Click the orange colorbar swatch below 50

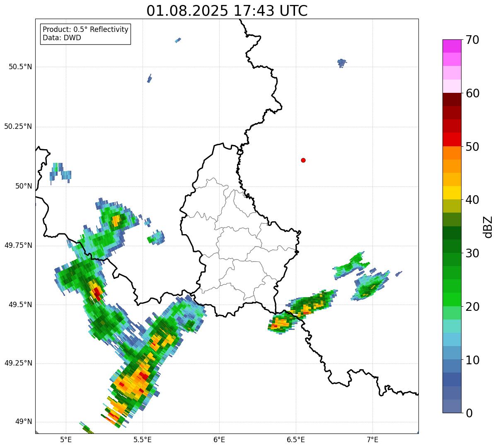452,153
